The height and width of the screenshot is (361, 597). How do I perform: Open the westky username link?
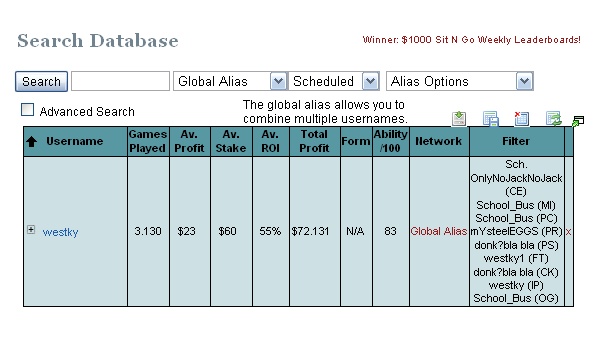(60, 232)
